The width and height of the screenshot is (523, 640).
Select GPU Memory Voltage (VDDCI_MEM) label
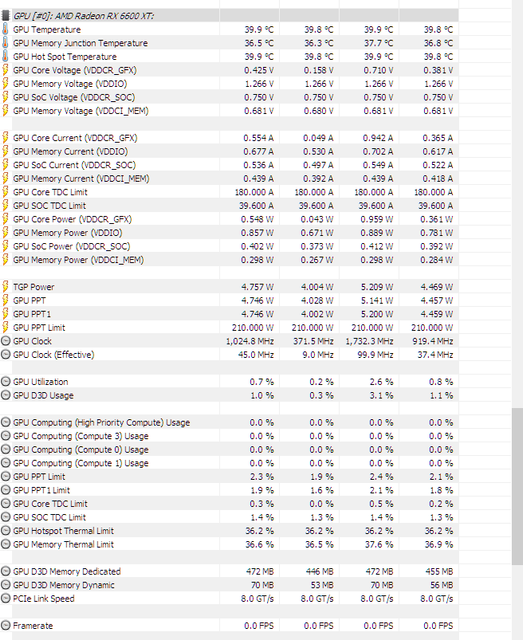click(81, 111)
